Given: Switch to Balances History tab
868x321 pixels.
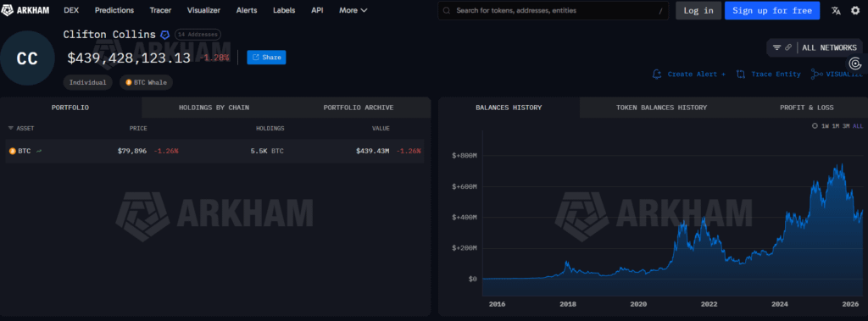Looking at the screenshot, I should pyautogui.click(x=509, y=108).
